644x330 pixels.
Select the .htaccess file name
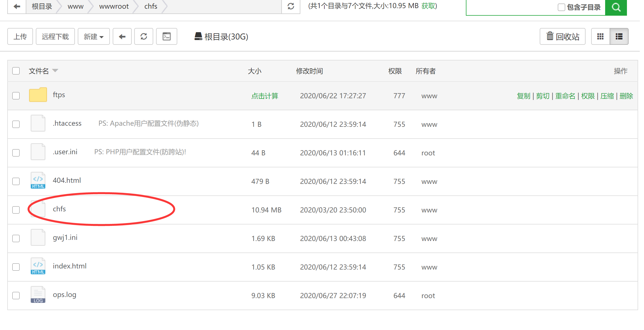tap(67, 123)
